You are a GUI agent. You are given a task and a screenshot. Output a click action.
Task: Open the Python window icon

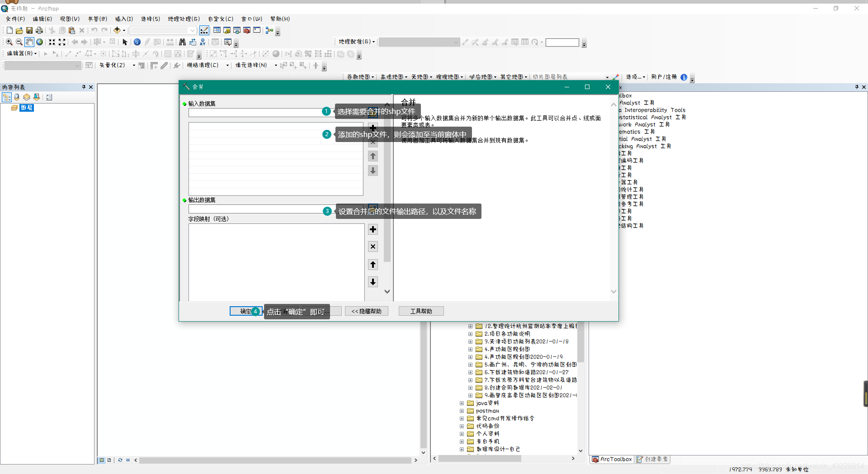257,30
